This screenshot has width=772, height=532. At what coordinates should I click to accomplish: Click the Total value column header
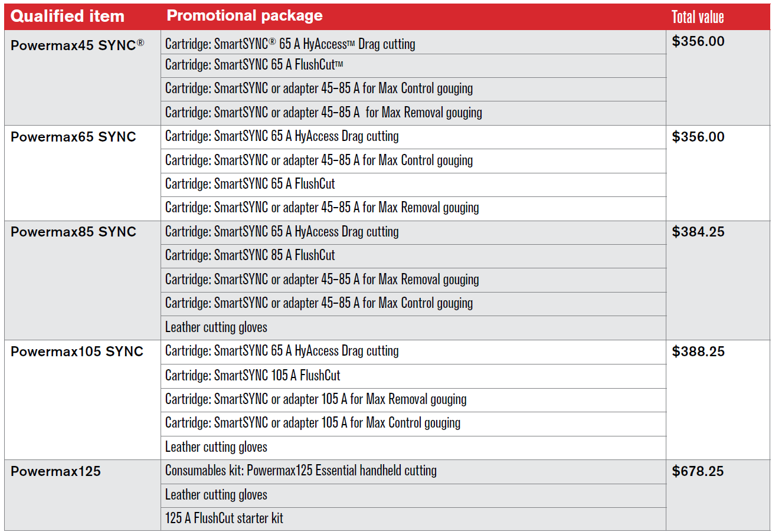[x=698, y=17]
